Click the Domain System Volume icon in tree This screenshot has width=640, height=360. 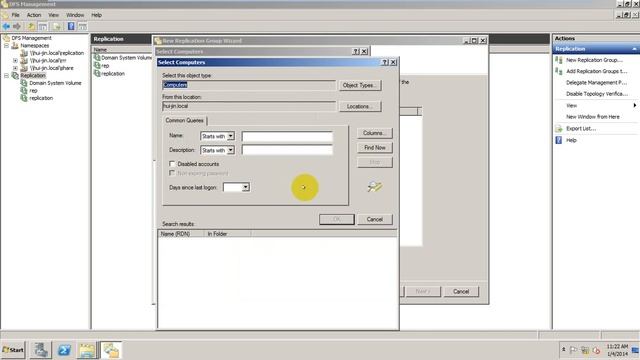[24, 83]
